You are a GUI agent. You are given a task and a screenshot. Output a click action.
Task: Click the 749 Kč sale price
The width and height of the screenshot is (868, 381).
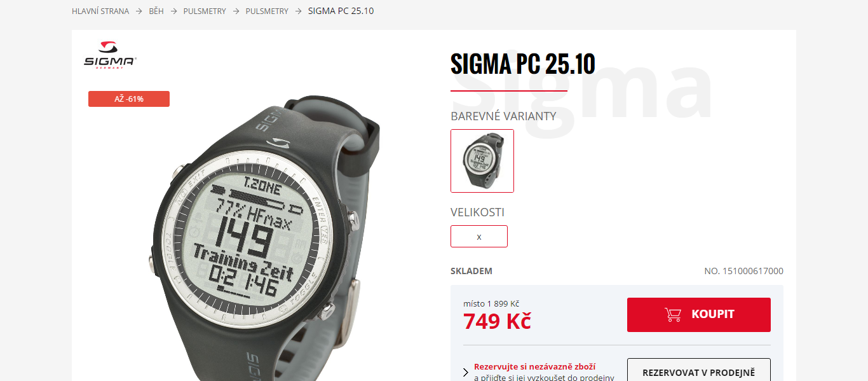(497, 322)
